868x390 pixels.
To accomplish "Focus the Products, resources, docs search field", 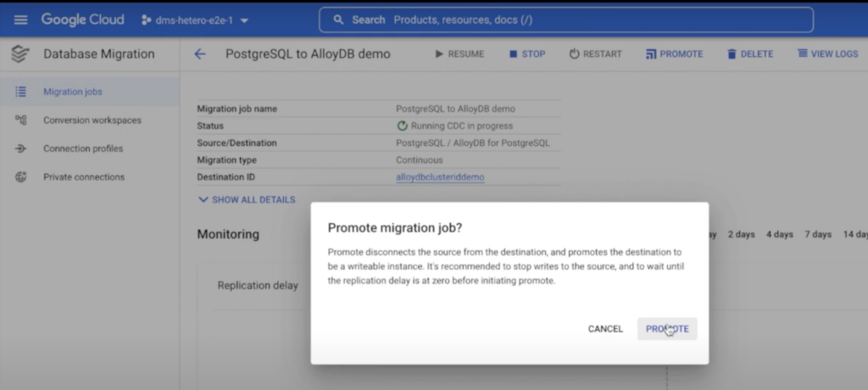I will coord(565,20).
